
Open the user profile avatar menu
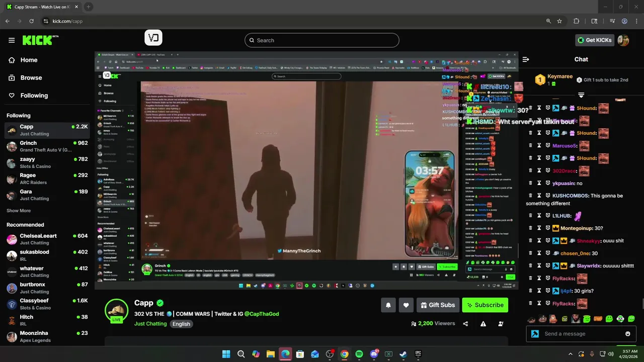[x=623, y=40]
